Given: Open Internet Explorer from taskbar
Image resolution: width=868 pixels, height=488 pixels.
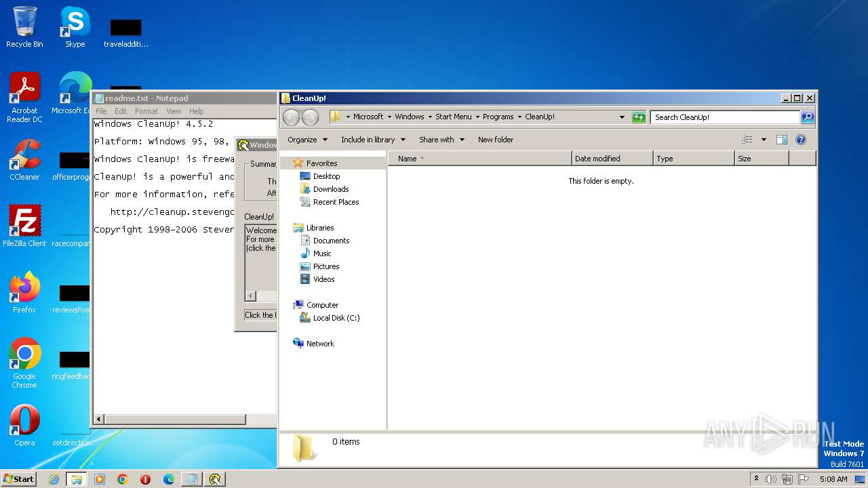Looking at the screenshot, I should [x=54, y=479].
